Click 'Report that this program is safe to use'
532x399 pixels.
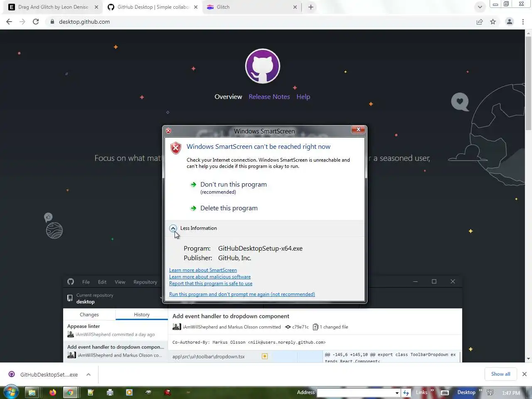coord(211,283)
